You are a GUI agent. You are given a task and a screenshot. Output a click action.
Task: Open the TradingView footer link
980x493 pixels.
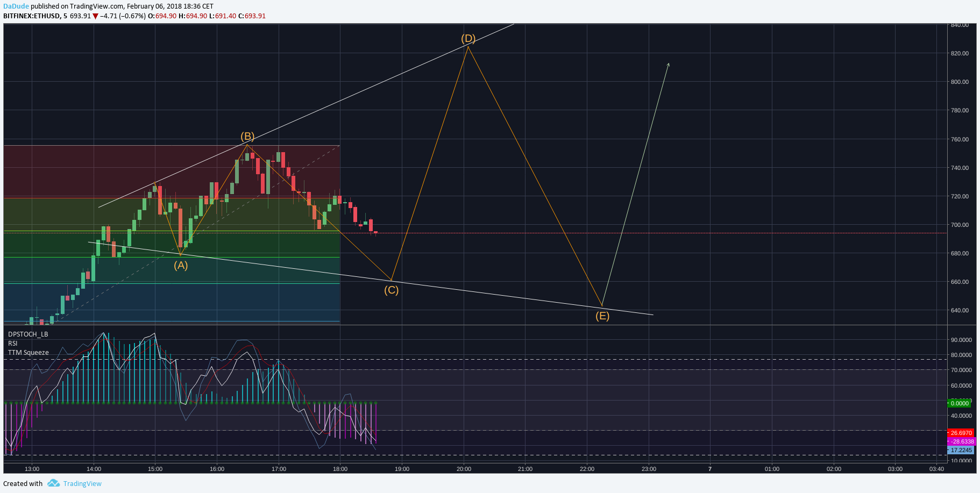point(82,483)
